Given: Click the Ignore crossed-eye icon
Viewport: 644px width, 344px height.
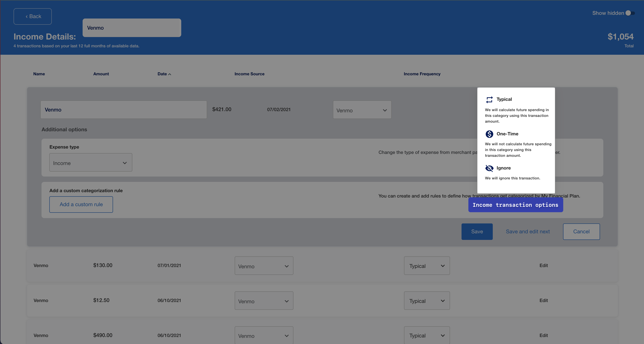Looking at the screenshot, I should (489, 168).
